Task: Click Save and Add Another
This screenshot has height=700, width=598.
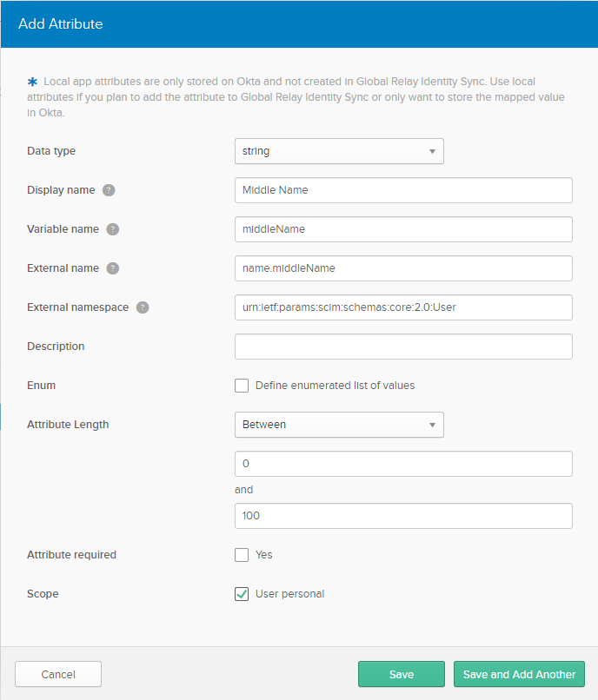Action: click(519, 674)
